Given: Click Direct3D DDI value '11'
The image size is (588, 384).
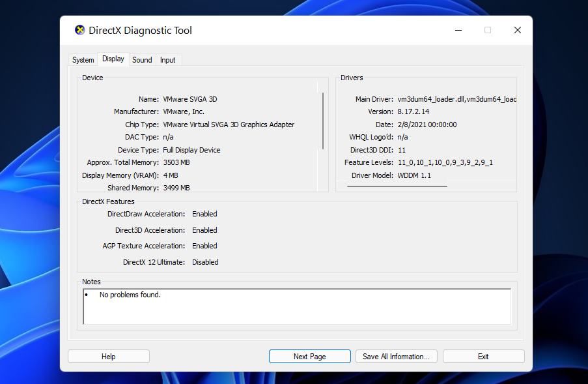Looking at the screenshot, I should (402, 150).
